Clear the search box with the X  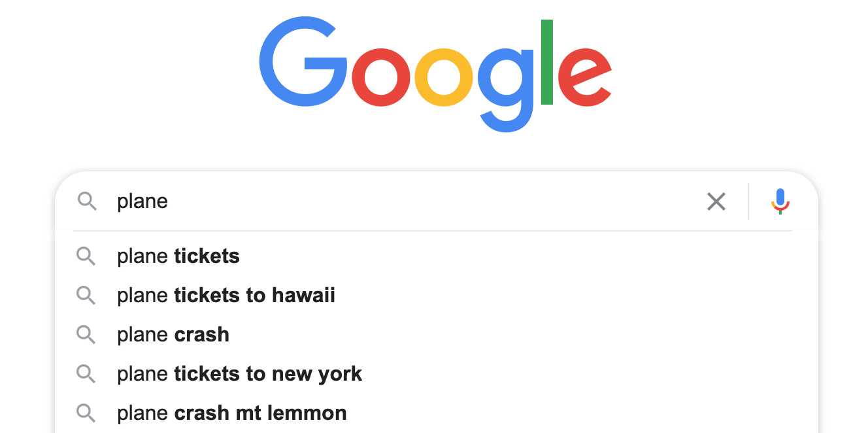point(716,201)
